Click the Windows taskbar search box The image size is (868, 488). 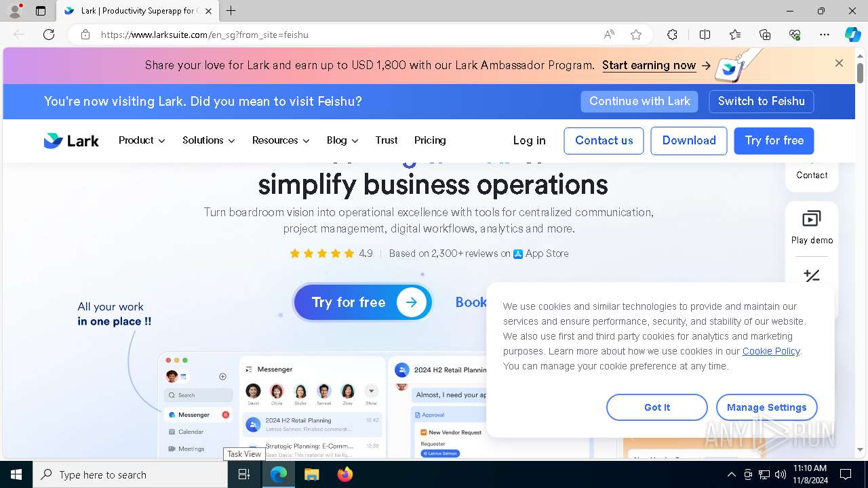[130, 474]
